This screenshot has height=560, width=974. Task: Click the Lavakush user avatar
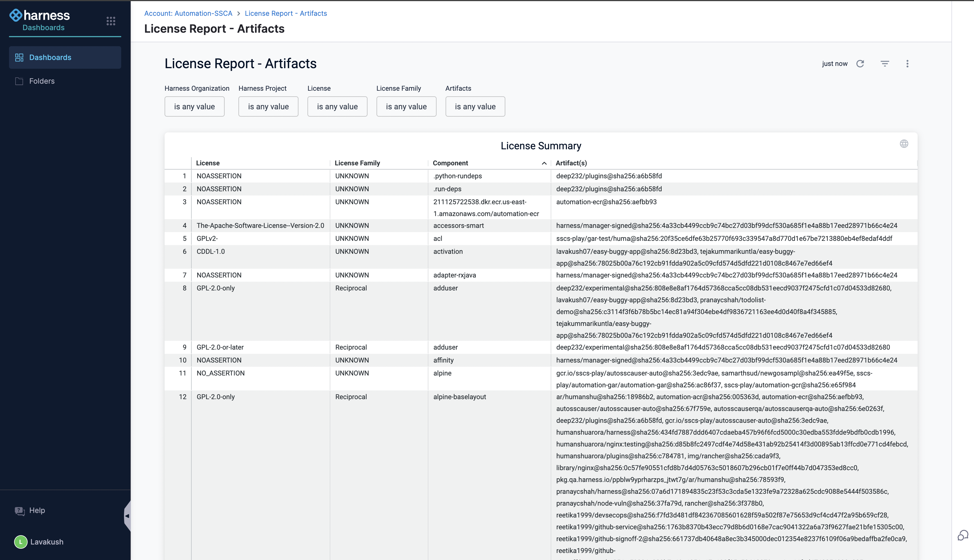(21, 542)
